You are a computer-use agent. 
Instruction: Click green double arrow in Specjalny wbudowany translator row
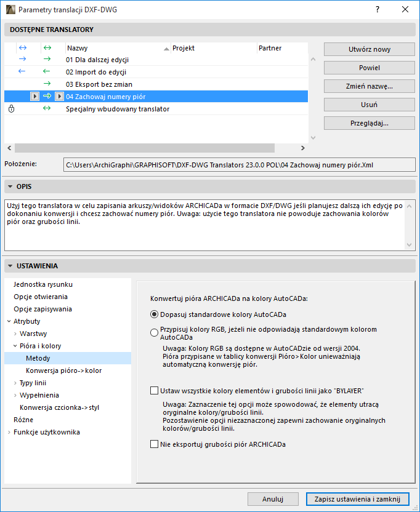coord(47,108)
